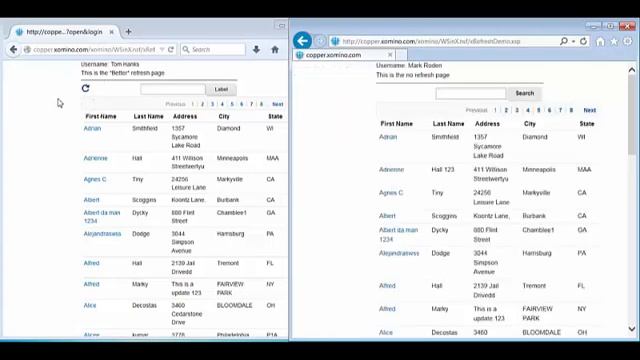Go to page 5 in Firefox pager

pyautogui.click(x=232, y=104)
